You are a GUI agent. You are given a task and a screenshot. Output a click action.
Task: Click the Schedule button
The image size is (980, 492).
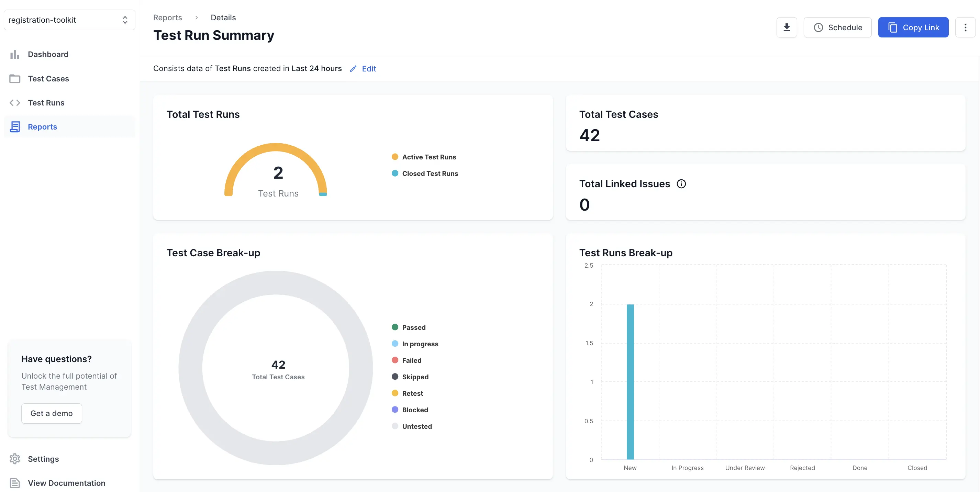pos(837,27)
